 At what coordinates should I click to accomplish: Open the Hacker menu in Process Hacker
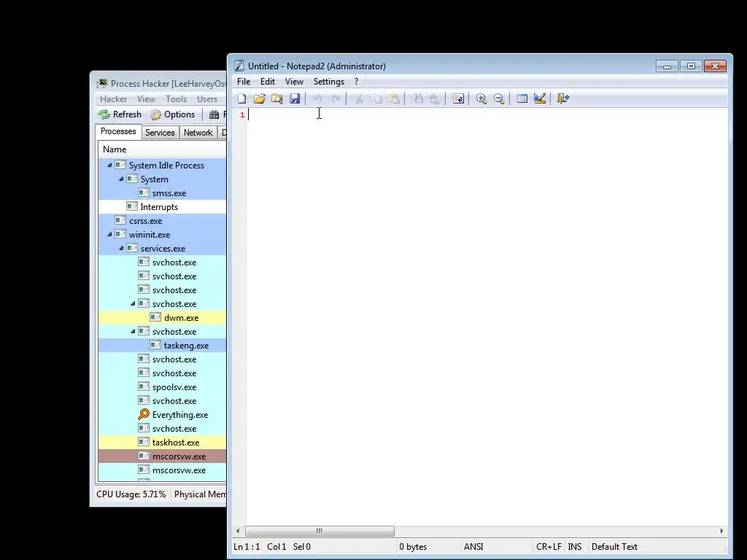(113, 99)
